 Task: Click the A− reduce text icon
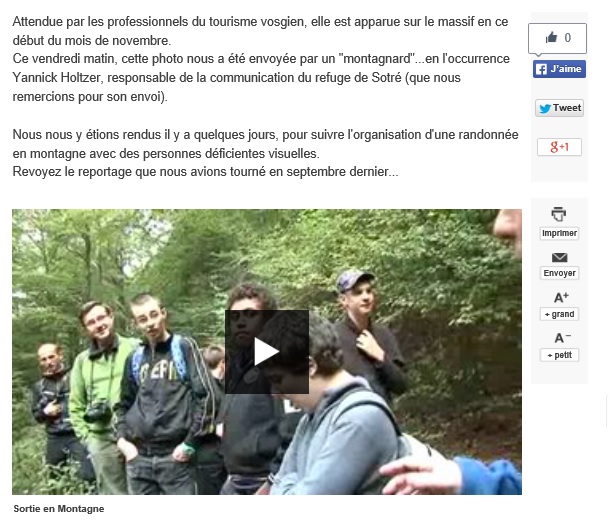tap(562, 338)
